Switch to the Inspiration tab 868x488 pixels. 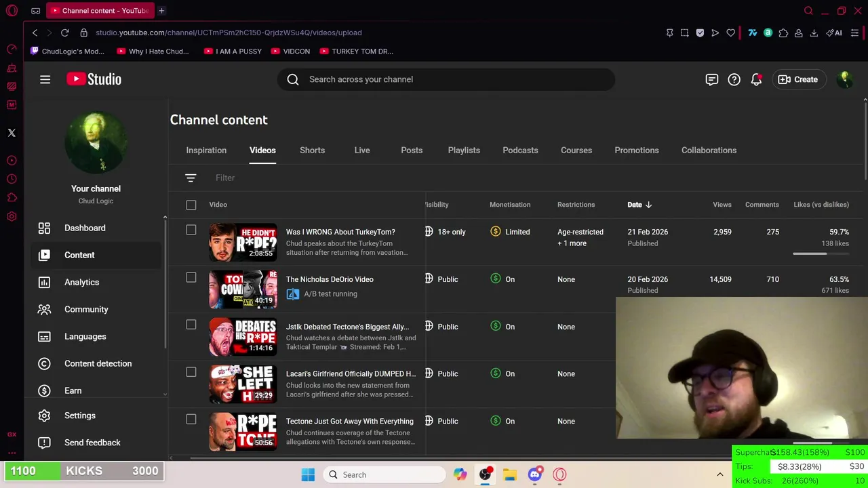coord(206,150)
